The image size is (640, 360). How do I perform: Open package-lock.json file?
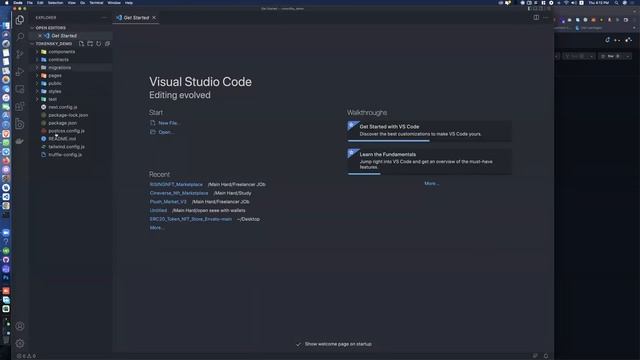(x=68, y=115)
